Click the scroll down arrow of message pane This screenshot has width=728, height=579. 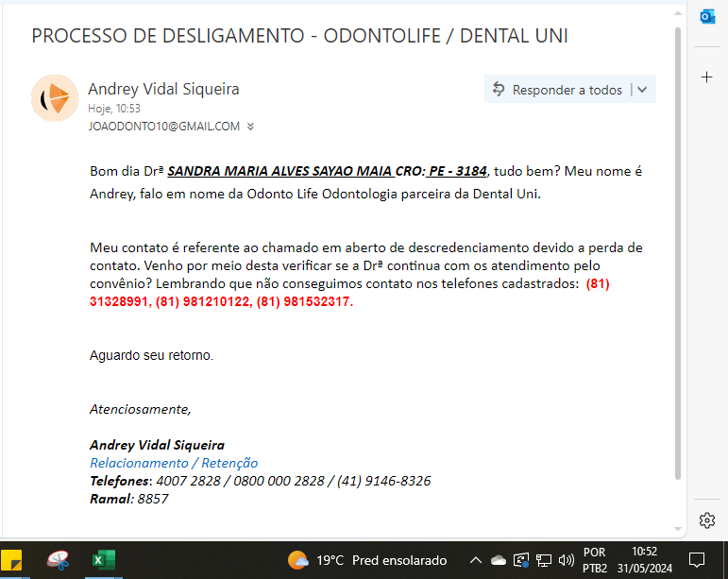tap(678, 529)
